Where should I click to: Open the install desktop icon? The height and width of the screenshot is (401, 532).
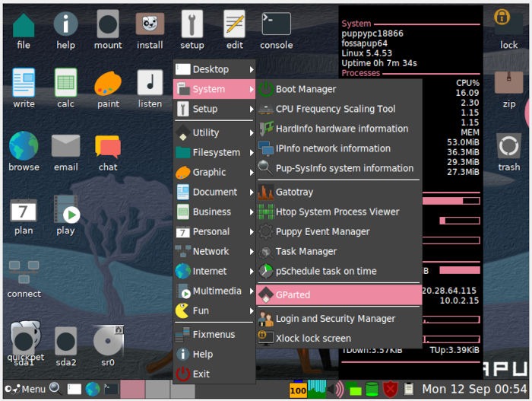pos(150,24)
